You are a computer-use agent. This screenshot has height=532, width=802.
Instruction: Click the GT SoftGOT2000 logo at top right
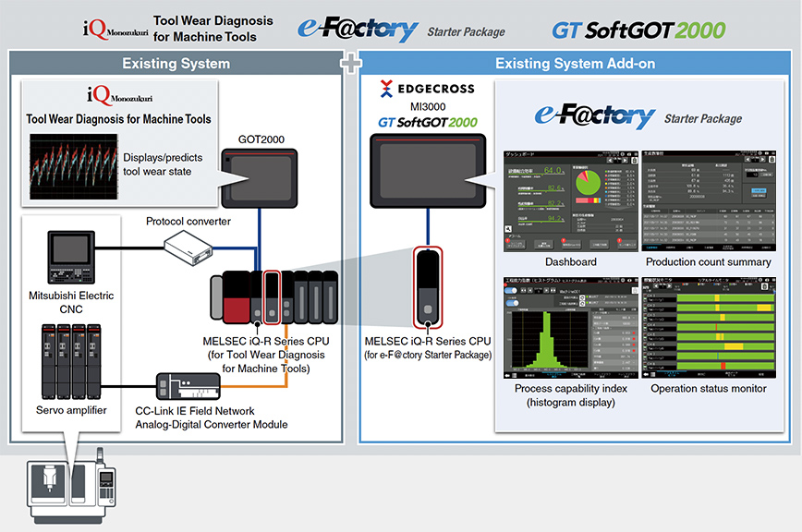638,27
